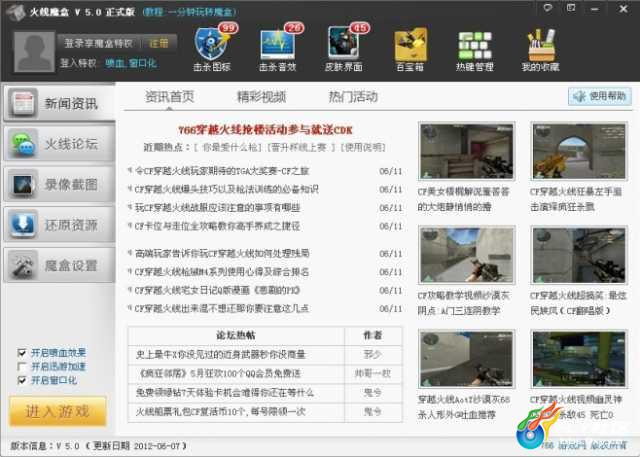Open the 你最爱什么枪 hot topic link
Viewport: 640px width, 457px height.
click(x=230, y=147)
